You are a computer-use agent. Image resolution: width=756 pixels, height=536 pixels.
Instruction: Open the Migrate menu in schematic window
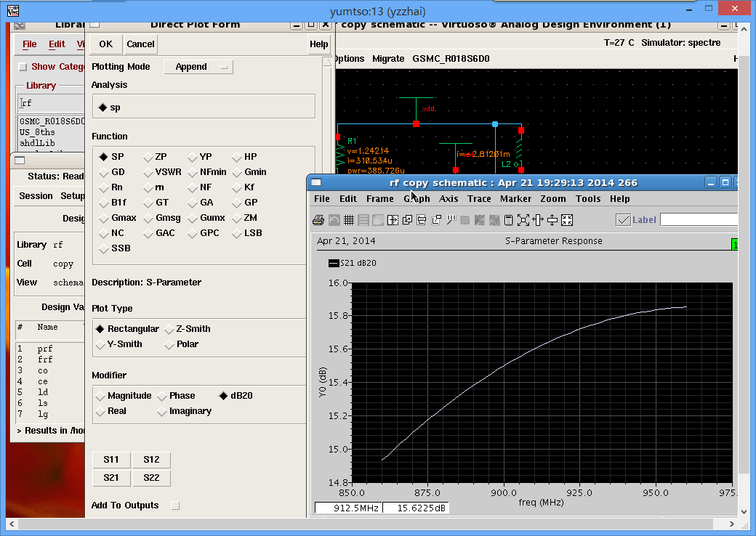pos(388,59)
